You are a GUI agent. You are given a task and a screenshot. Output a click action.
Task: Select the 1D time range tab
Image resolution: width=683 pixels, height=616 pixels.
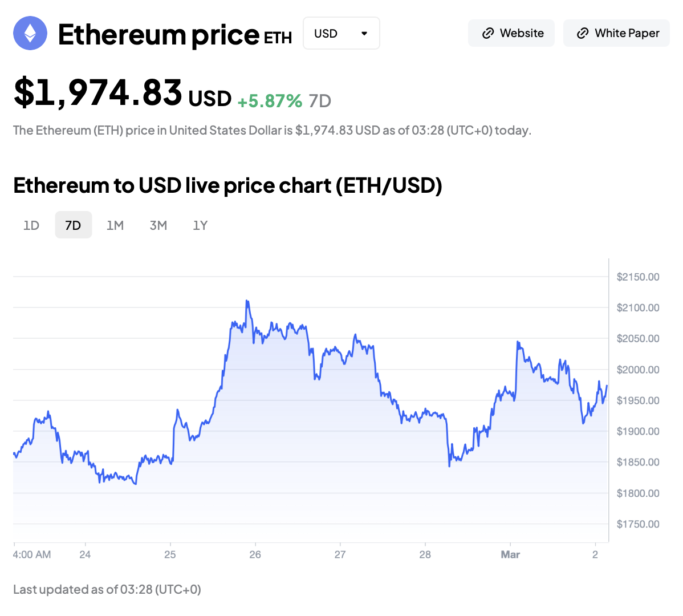[31, 225]
